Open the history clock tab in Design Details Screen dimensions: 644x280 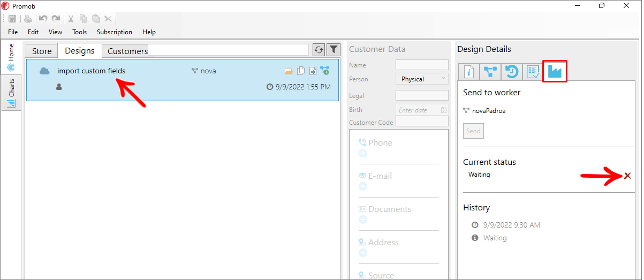coord(511,71)
